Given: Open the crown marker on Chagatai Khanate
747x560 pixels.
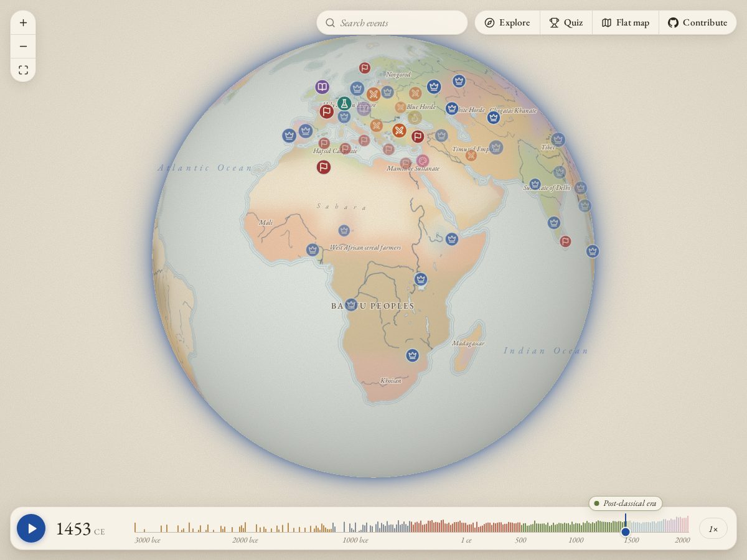Looking at the screenshot, I should (494, 117).
